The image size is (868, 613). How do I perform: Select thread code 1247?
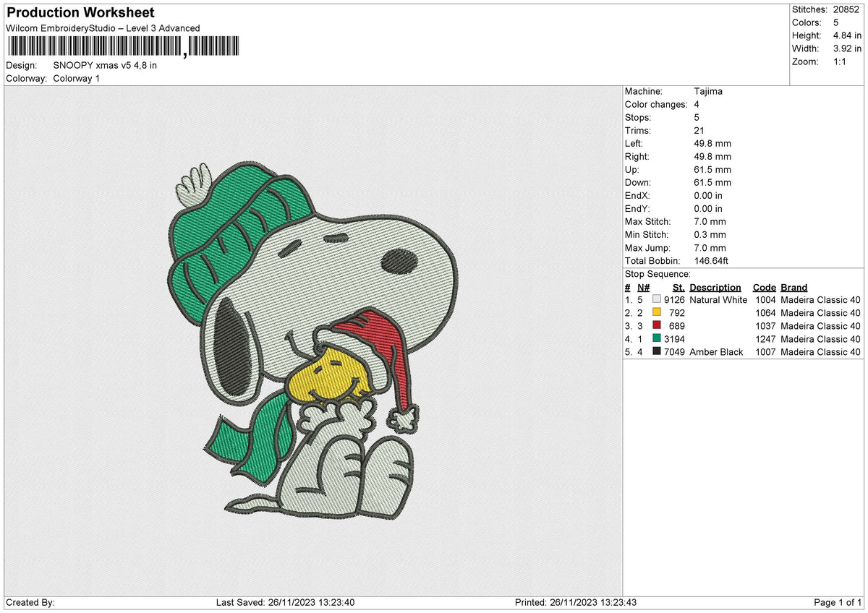(765, 339)
